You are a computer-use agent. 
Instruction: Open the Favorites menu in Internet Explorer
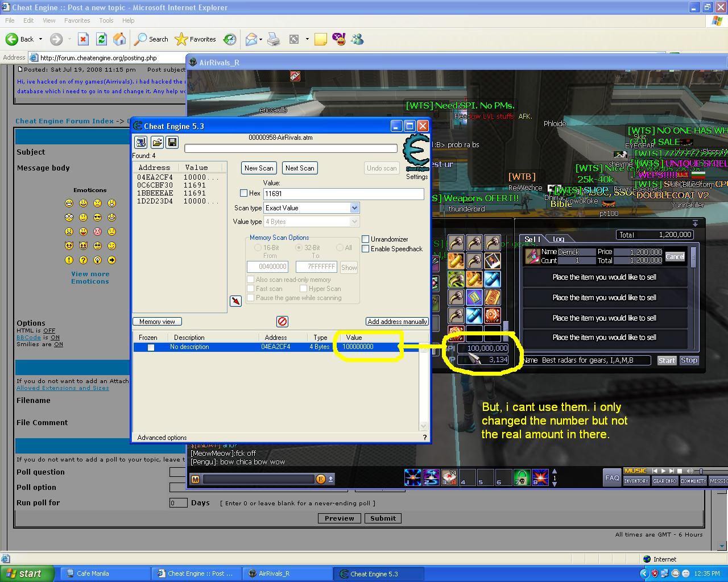77,20
